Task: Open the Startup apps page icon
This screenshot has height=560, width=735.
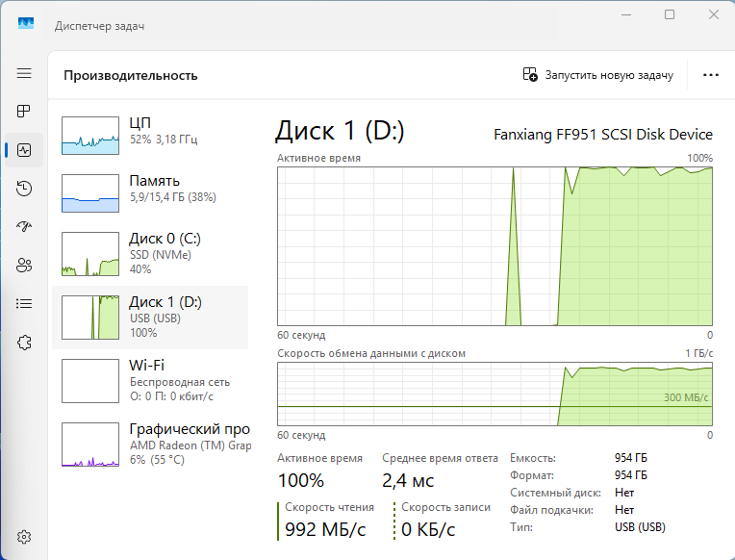Action: (24, 227)
